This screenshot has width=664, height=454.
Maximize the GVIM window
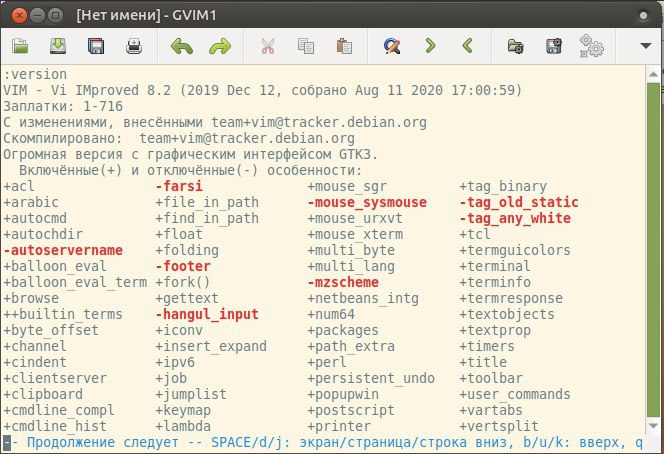(55, 16)
